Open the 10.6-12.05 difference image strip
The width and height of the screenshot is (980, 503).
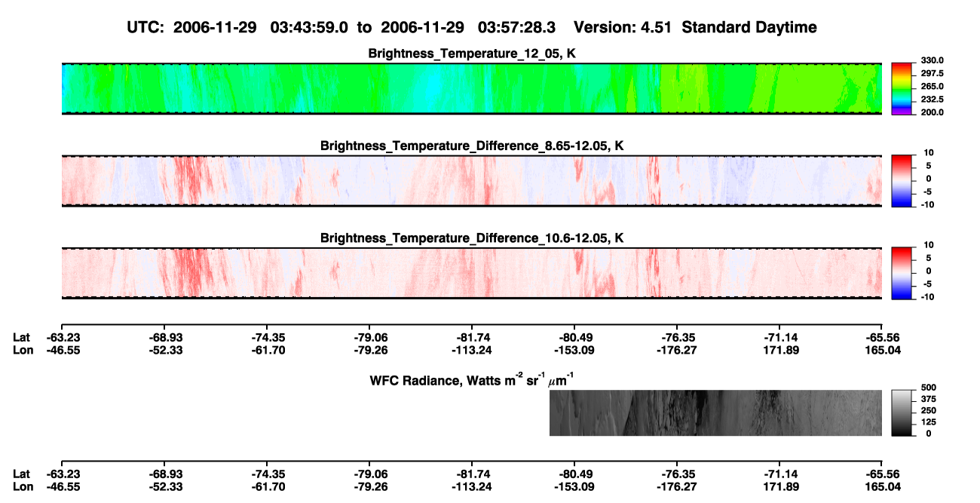471,273
